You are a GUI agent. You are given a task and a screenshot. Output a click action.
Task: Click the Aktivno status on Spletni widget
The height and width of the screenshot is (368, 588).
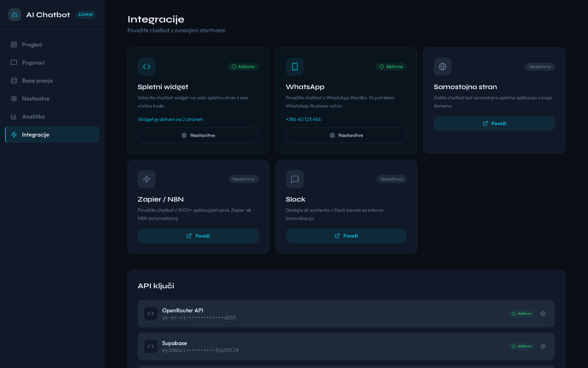(x=243, y=67)
